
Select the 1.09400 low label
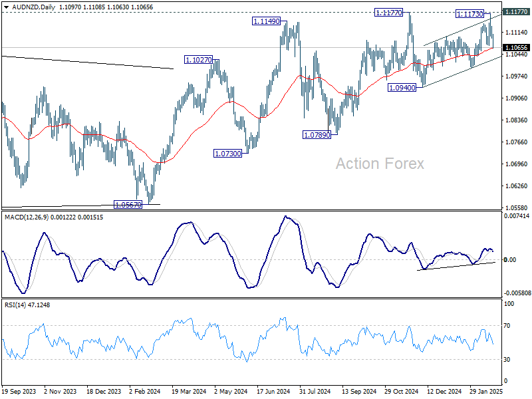pos(402,88)
